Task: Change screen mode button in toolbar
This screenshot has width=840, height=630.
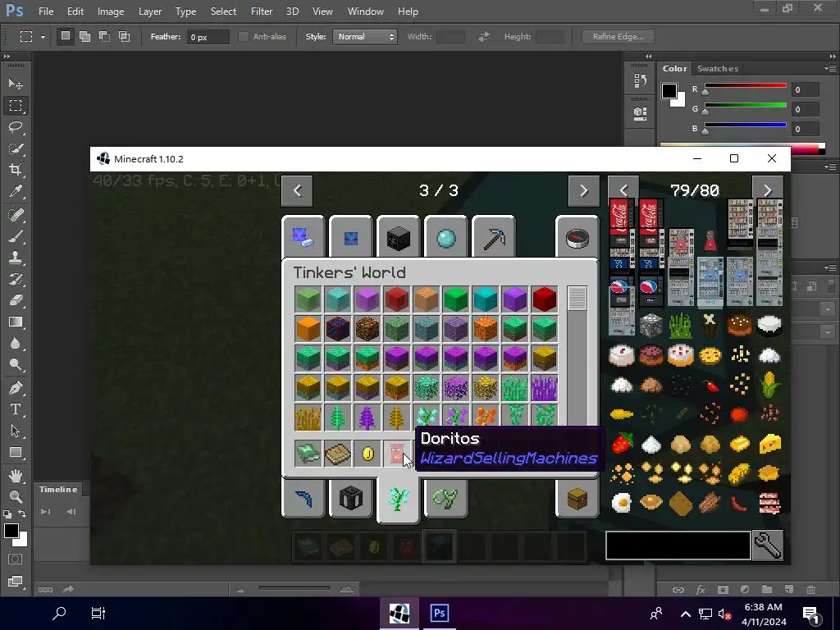Action: (x=16, y=582)
